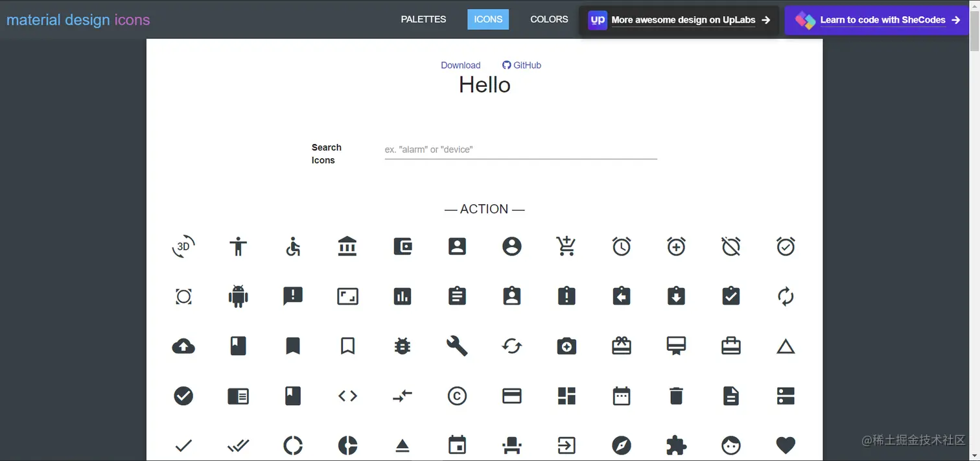Select the Android robot icon
Viewport: 980px width, 461px height.
click(x=239, y=296)
